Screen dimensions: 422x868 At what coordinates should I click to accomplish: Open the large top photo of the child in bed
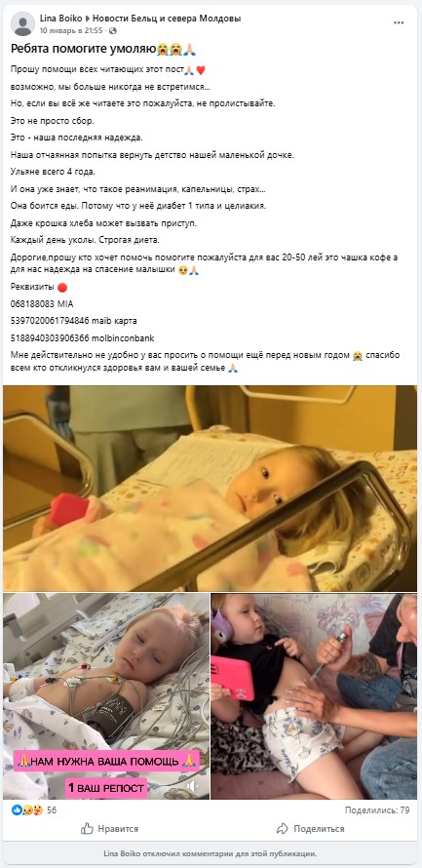[x=211, y=489]
